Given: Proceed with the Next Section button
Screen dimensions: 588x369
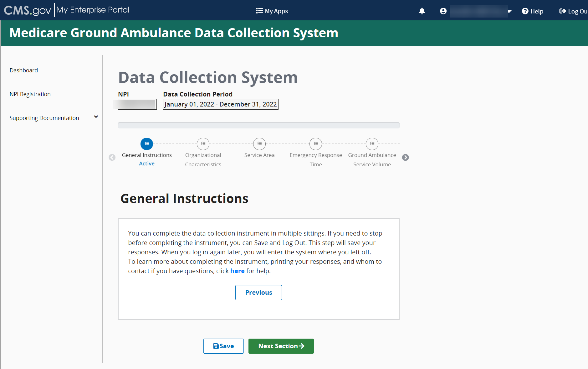Looking at the screenshot, I should [x=281, y=346].
